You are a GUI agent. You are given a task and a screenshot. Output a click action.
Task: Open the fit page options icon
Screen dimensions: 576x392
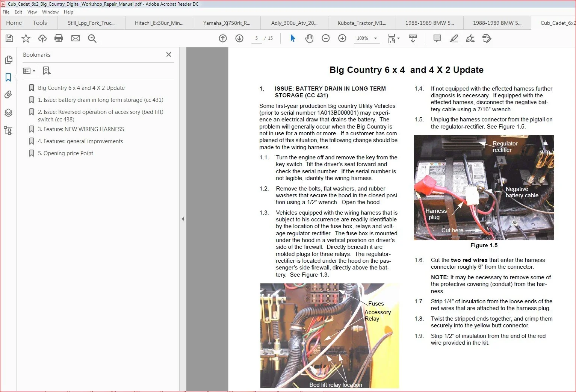pyautogui.click(x=393, y=38)
